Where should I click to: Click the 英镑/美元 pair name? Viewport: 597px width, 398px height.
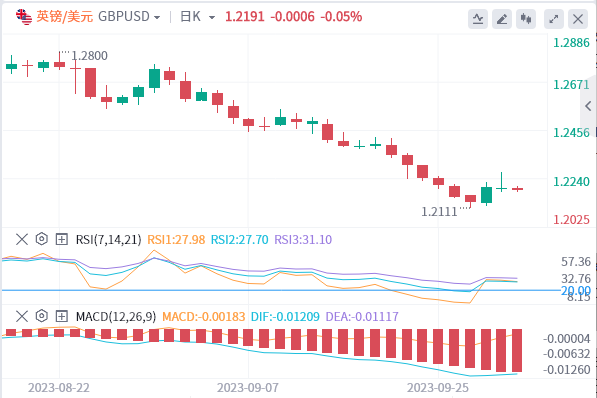[x=64, y=17]
